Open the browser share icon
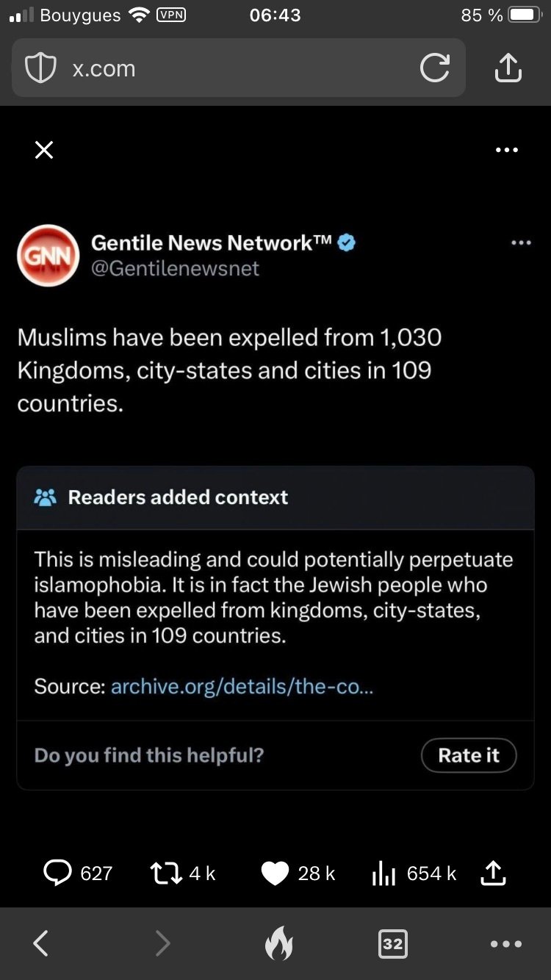Screen dimensions: 551x980 [x=508, y=68]
